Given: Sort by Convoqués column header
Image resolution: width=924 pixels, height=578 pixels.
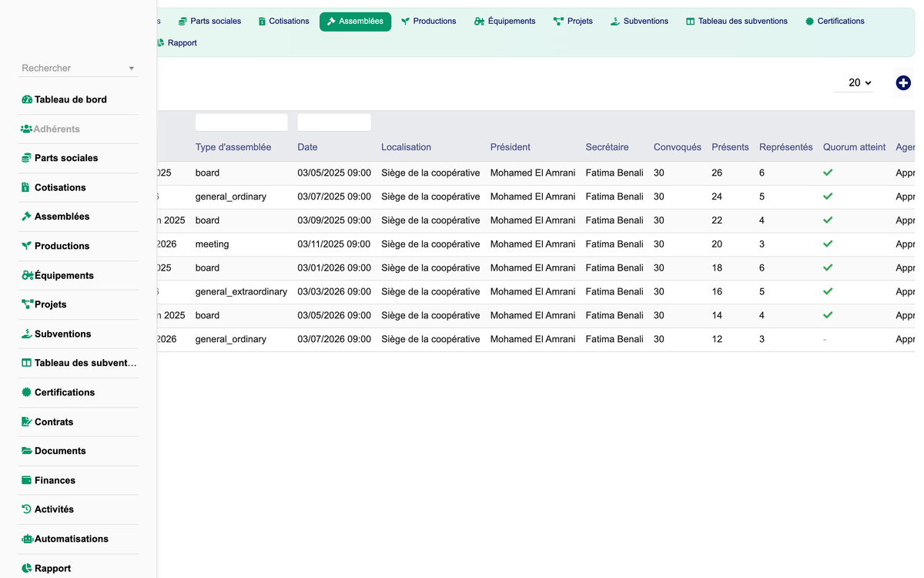Looking at the screenshot, I should [x=678, y=147].
